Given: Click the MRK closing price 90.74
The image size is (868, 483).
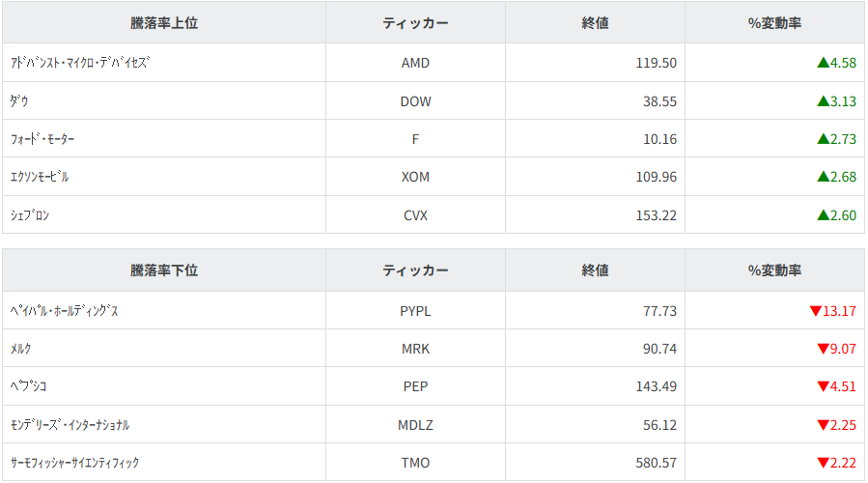Looking at the screenshot, I should (659, 349).
